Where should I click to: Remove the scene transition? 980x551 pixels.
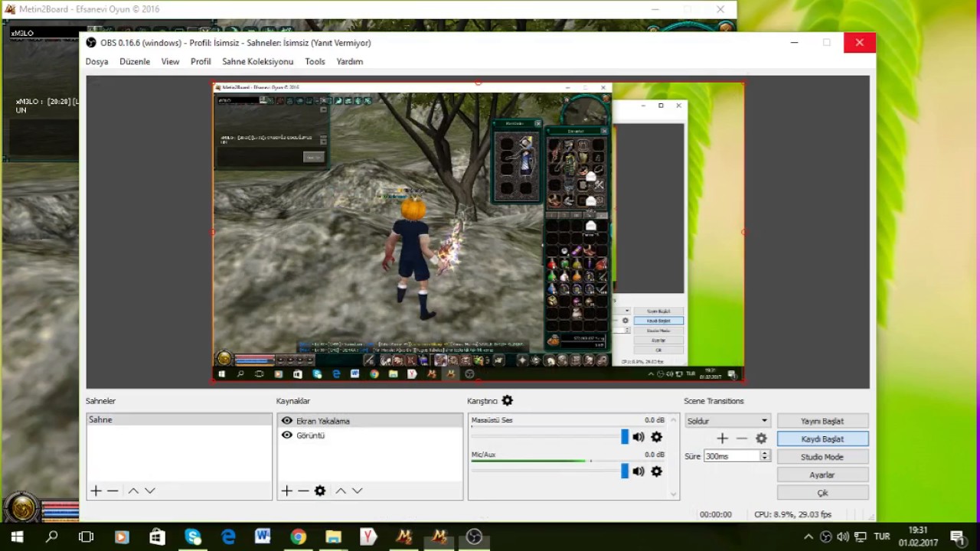pos(741,439)
